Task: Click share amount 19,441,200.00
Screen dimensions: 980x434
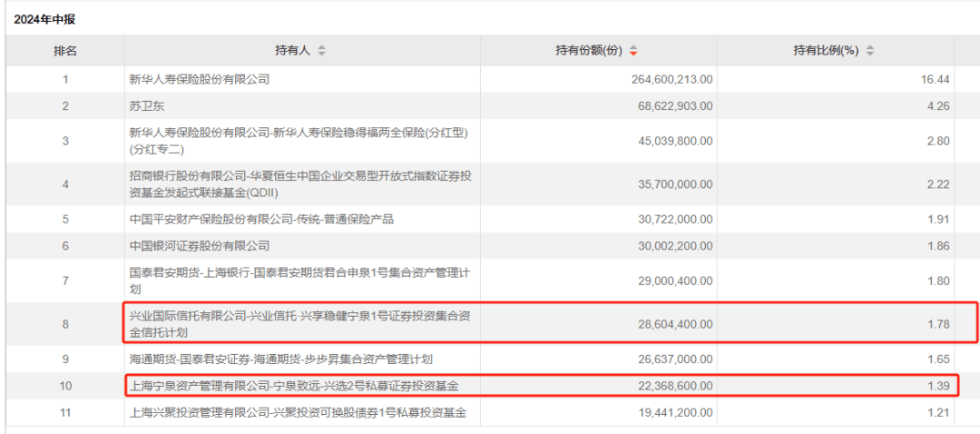Action: [675, 413]
